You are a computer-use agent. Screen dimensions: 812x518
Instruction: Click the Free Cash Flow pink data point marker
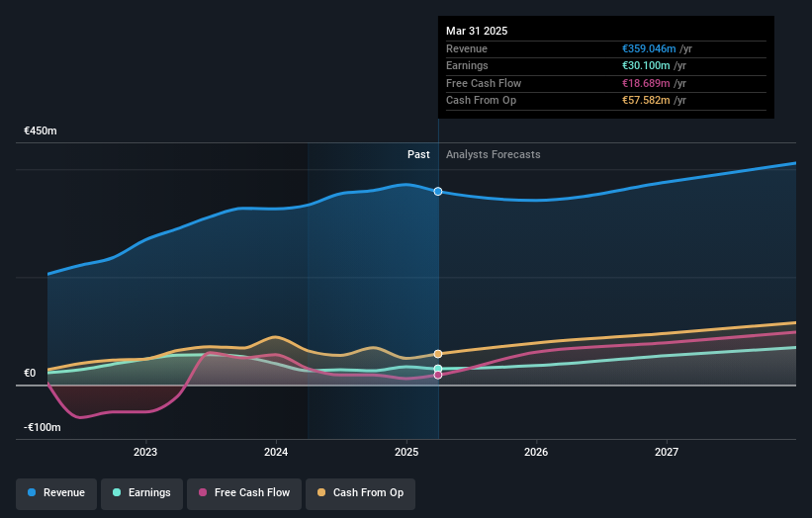(x=438, y=376)
